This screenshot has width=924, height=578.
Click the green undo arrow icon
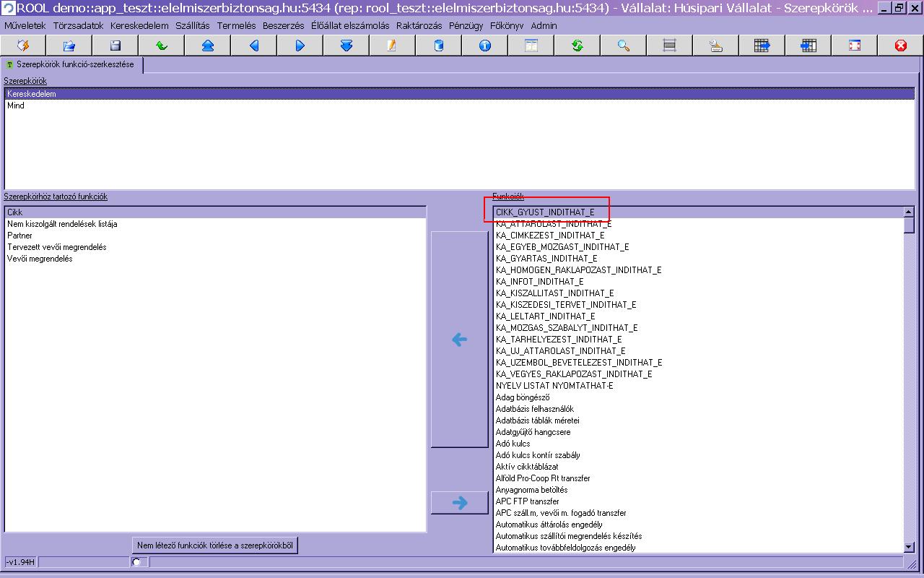click(x=162, y=46)
